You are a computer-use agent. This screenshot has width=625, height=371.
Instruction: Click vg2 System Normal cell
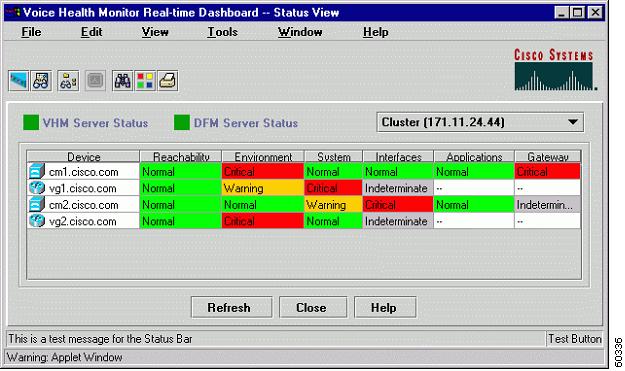pyautogui.click(x=333, y=221)
